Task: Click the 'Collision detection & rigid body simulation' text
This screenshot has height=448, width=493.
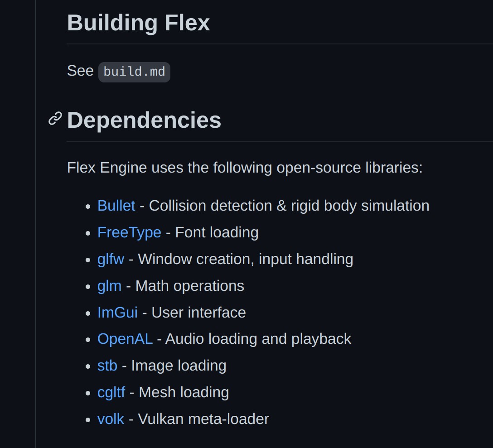Action: (289, 206)
